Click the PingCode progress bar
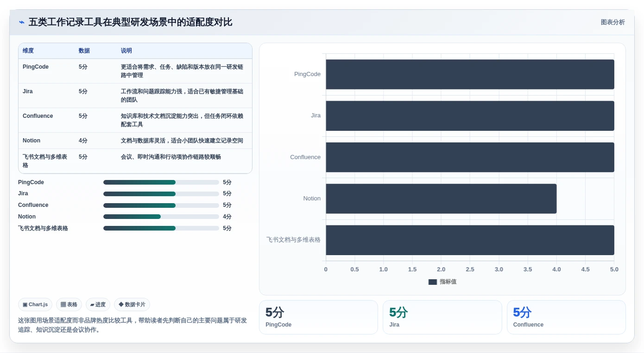Screen dimensions: 644x353 coord(161,182)
